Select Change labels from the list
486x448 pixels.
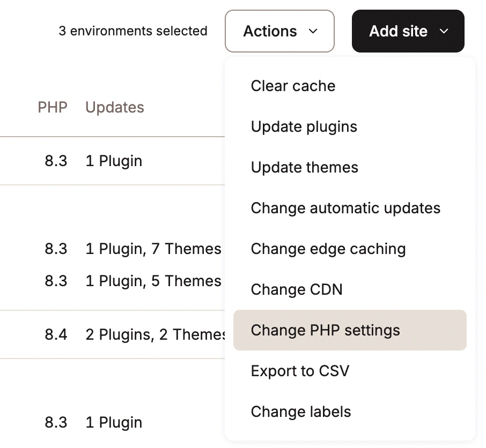[300, 412]
